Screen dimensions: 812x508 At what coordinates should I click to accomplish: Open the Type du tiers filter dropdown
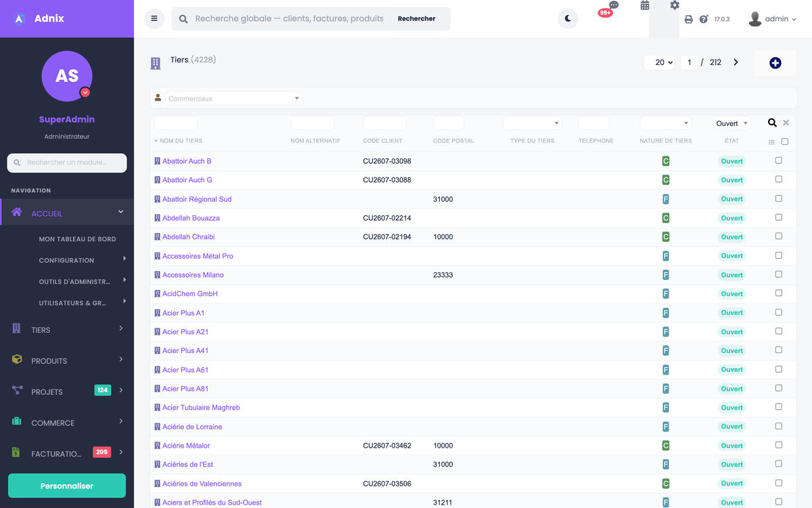click(533, 123)
